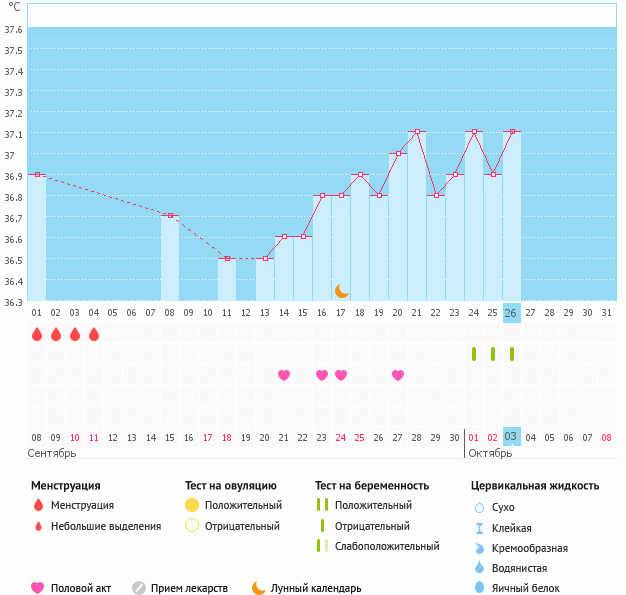Click the green pregnancy test mark on day 26

pyautogui.click(x=512, y=354)
